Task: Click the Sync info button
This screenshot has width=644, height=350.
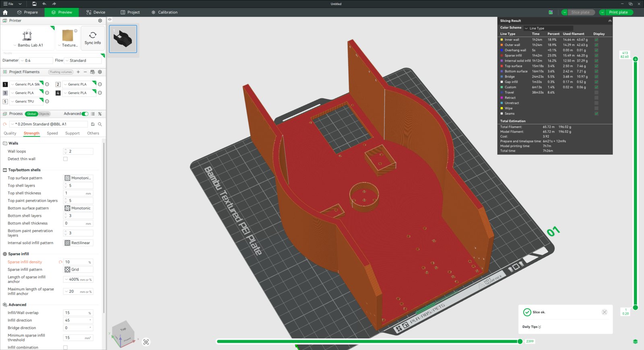Action: point(93,38)
